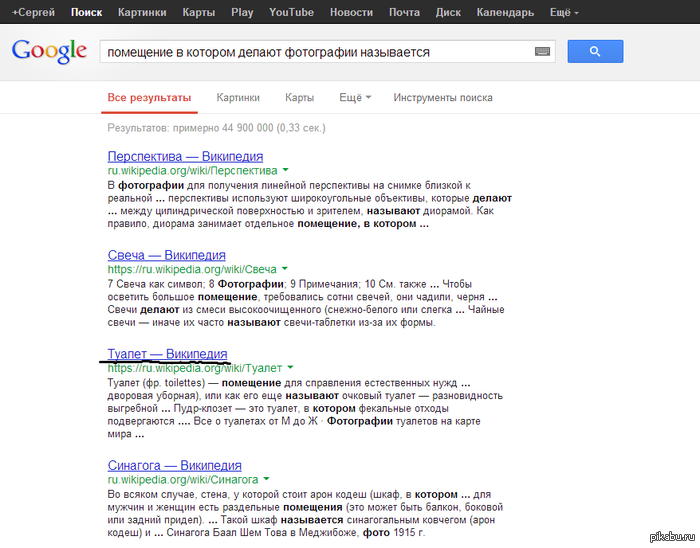Open the Перспектива — Википедия result
The height and width of the screenshot is (548, 700).
coord(185,156)
